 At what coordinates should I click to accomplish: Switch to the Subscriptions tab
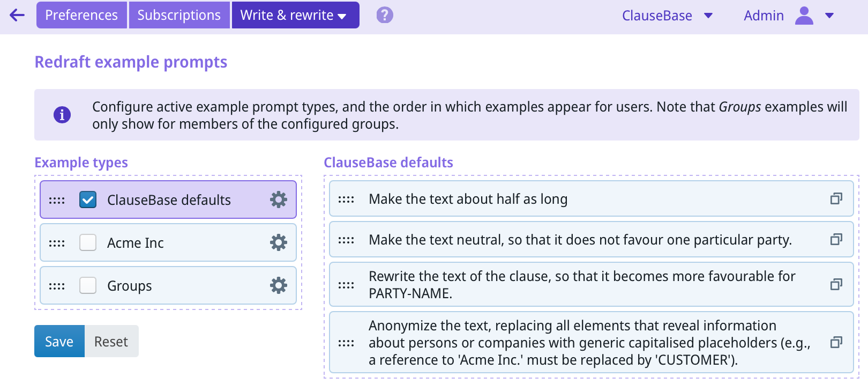click(179, 15)
